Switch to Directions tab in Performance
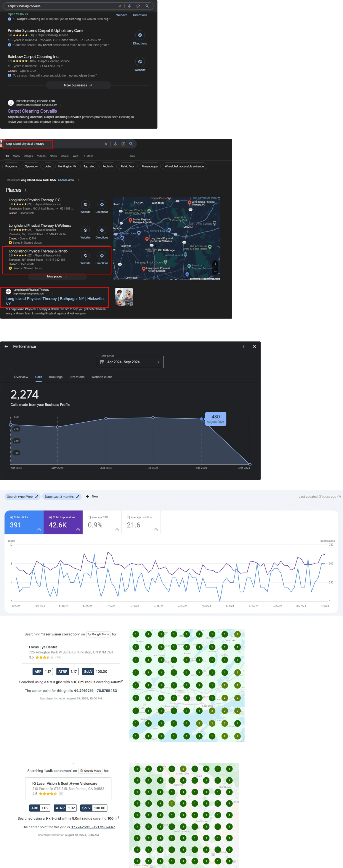Viewport: 343px width, 868px height. 77,377
